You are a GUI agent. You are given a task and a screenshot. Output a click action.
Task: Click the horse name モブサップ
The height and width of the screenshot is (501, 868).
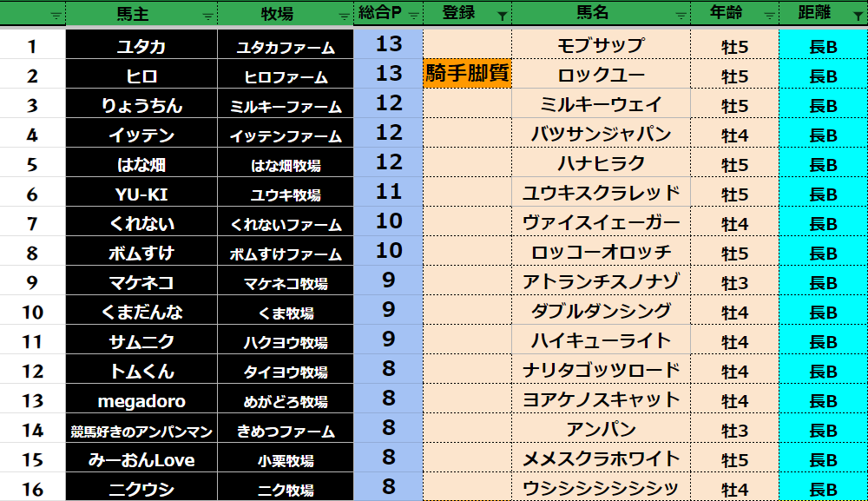pos(601,46)
